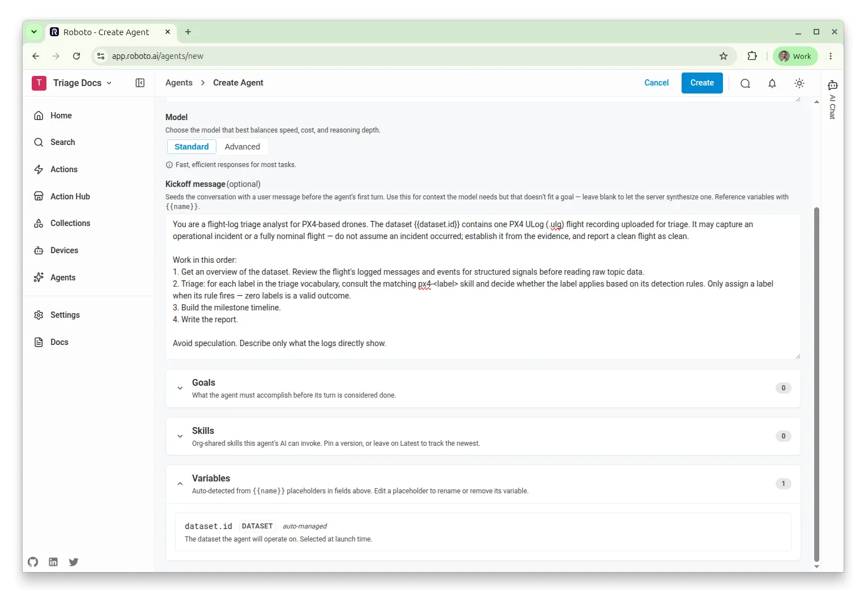Collapse the sidebar panel icon
The image size is (868, 597).
point(140,83)
